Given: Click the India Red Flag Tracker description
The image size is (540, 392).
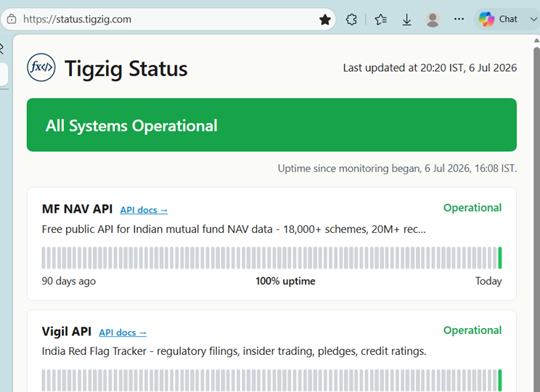Looking at the screenshot, I should pyautogui.click(x=234, y=351).
